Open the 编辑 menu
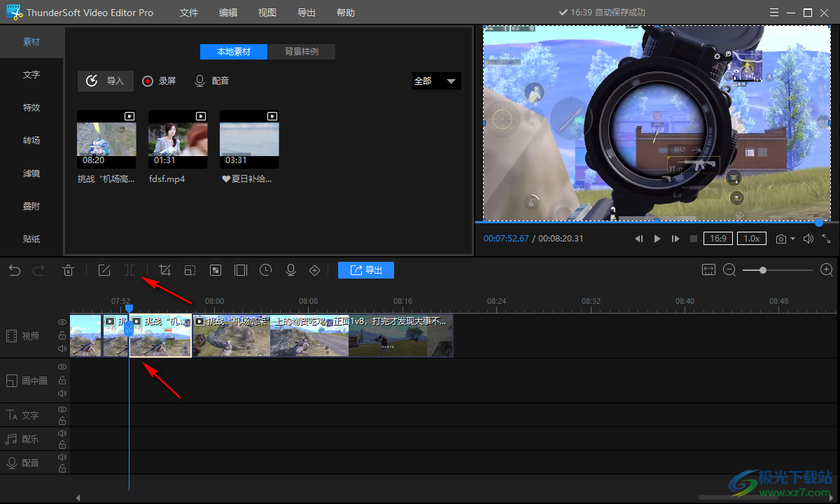 [228, 13]
